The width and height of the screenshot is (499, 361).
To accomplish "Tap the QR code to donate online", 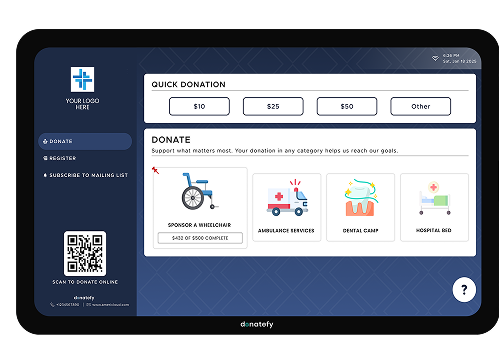I will pyautogui.click(x=85, y=253).
